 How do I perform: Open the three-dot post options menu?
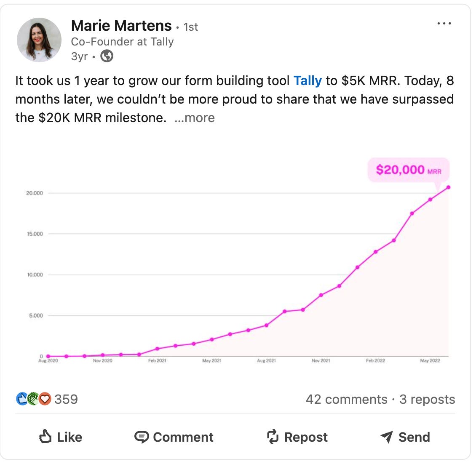444,23
